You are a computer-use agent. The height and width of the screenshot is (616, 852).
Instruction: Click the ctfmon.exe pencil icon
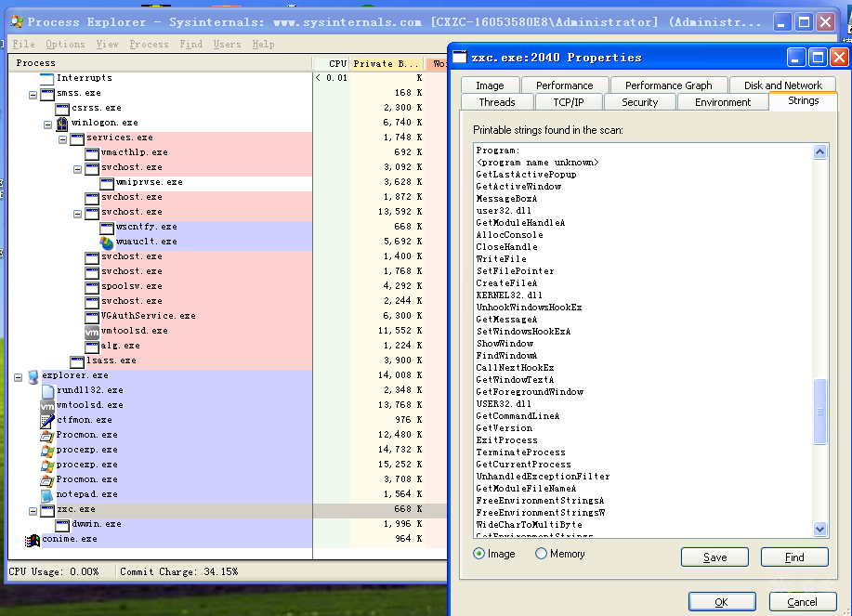(x=47, y=421)
